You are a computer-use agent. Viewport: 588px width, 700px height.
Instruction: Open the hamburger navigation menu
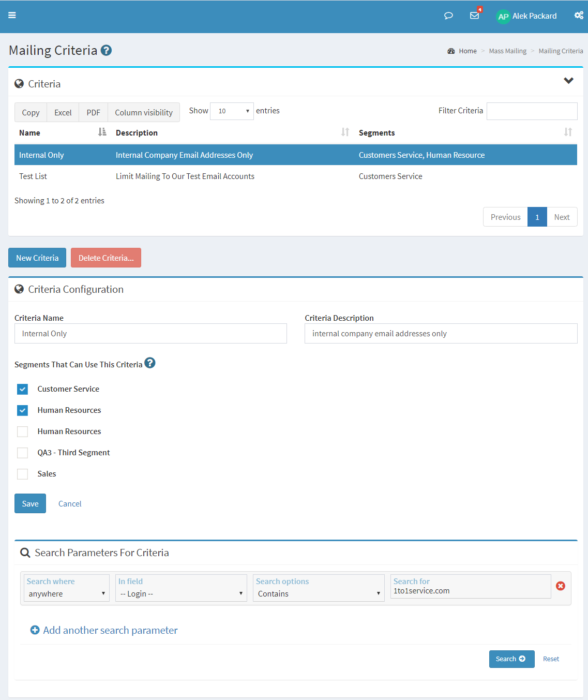point(12,16)
